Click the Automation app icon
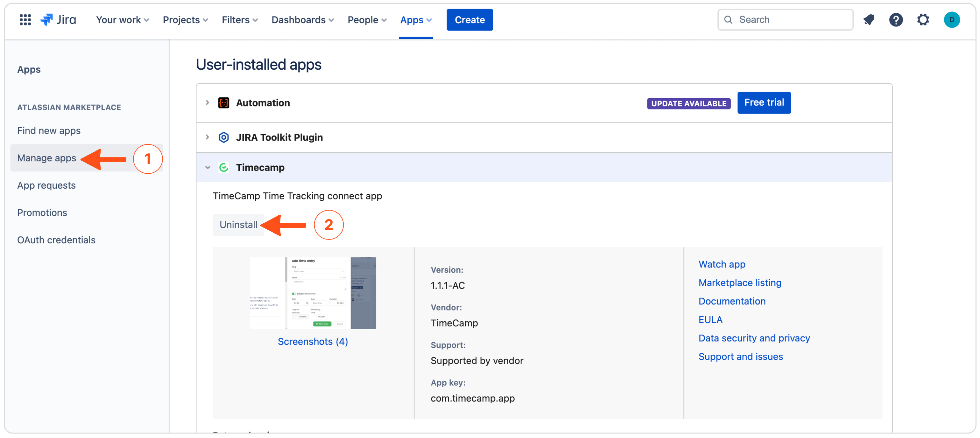Viewport: 980px width, 438px height. (x=224, y=103)
